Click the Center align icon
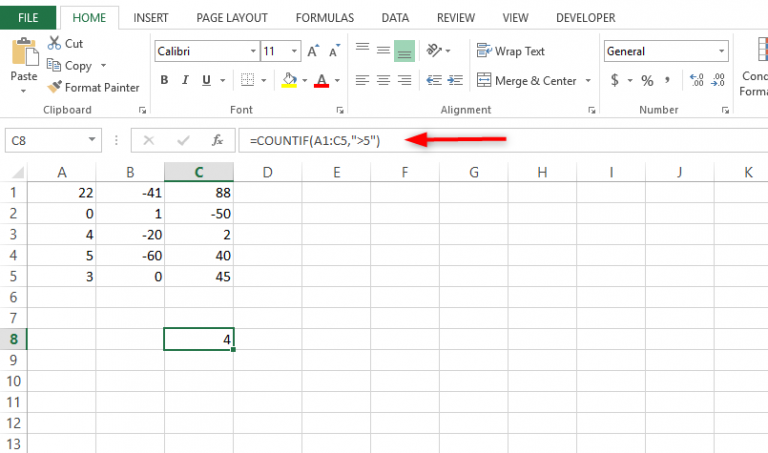This screenshot has width=768, height=453. pyautogui.click(x=383, y=80)
